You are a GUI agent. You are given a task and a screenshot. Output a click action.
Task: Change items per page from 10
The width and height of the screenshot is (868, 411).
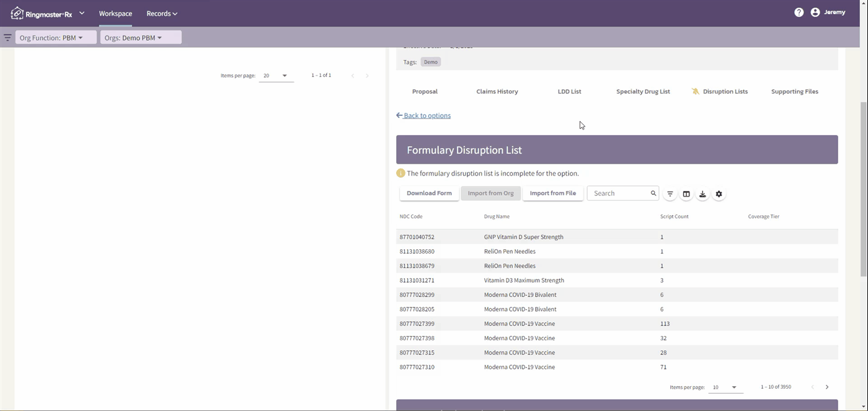725,387
